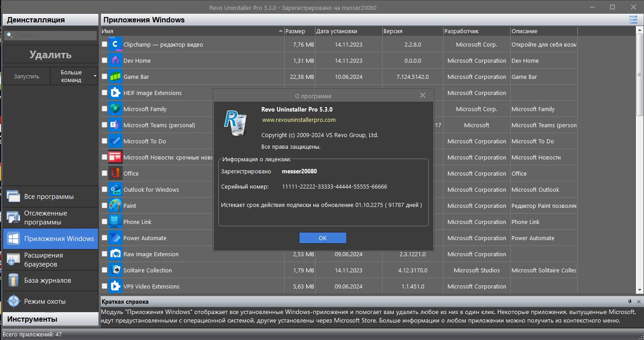This screenshot has width=644, height=340.
Task: Select the Clipchamp app icon
Action: coord(115,44)
